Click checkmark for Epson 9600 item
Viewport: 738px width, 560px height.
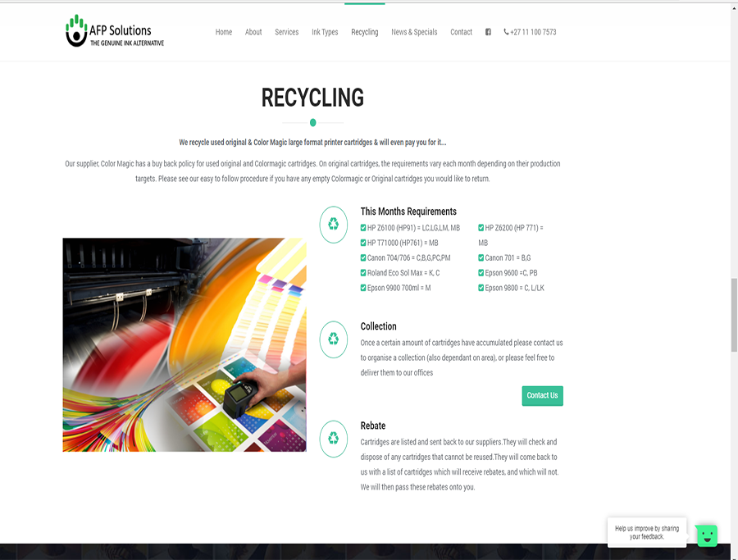481,273
